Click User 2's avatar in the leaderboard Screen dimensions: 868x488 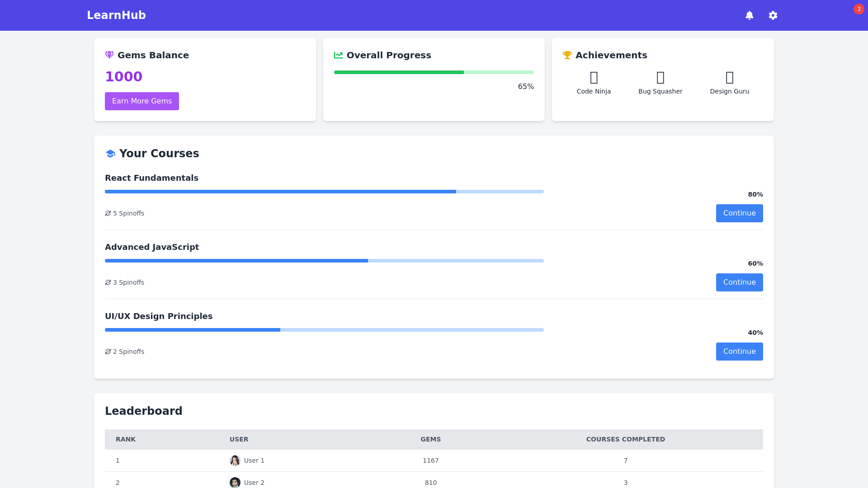coord(235,483)
